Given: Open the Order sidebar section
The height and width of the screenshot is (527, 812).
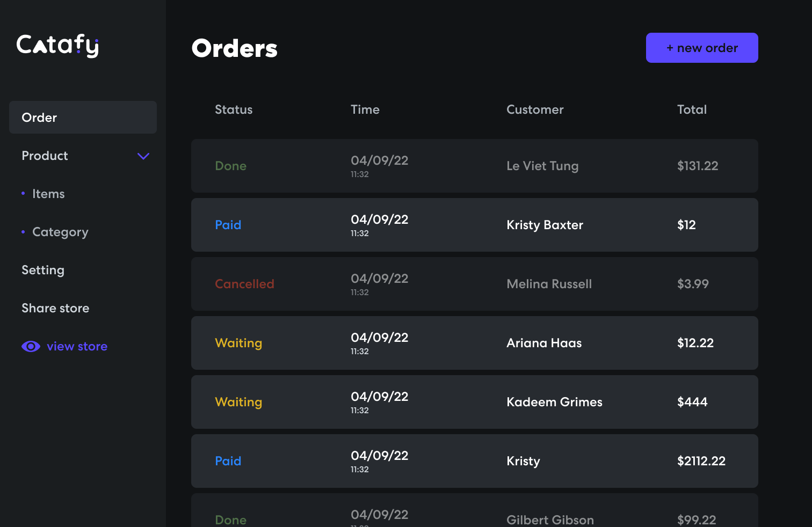Looking at the screenshot, I should click(x=83, y=118).
